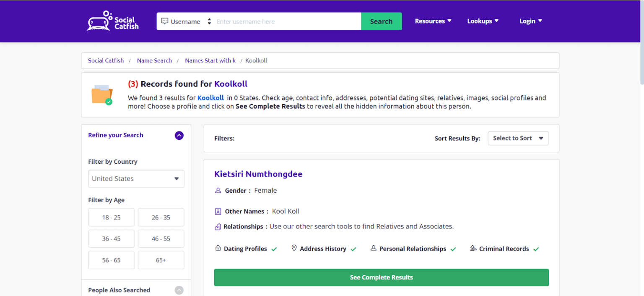Collapse the Refine your Search panel

[179, 135]
